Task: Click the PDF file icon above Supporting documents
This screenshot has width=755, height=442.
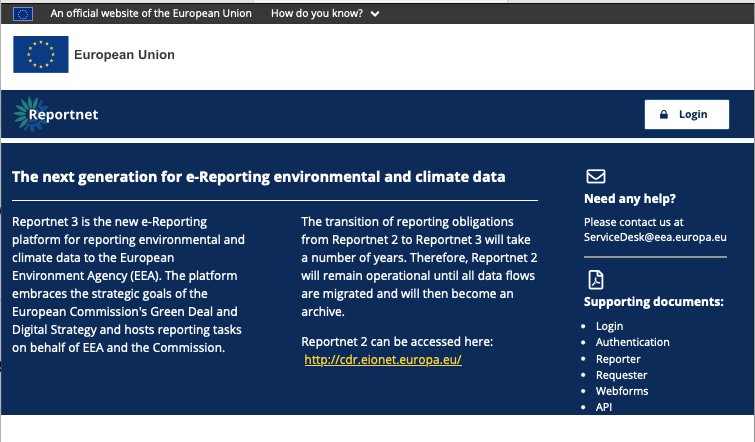Action: [595, 279]
